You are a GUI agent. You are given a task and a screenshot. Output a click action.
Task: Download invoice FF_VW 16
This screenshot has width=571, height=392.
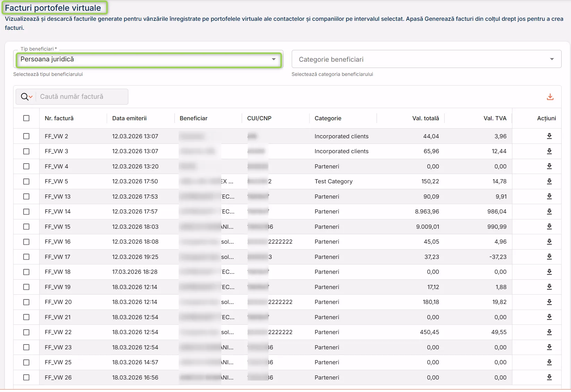coord(549,242)
